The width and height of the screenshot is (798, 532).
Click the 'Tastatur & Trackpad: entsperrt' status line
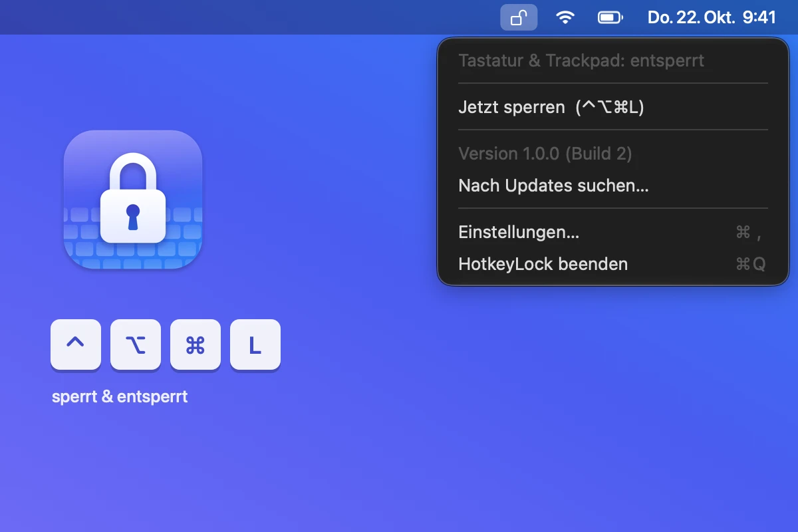tap(581, 61)
